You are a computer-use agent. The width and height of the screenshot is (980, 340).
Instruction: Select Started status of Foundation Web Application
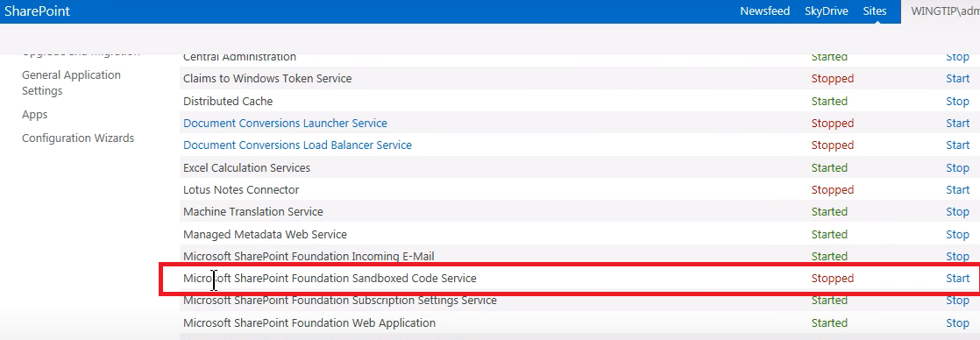point(829,323)
